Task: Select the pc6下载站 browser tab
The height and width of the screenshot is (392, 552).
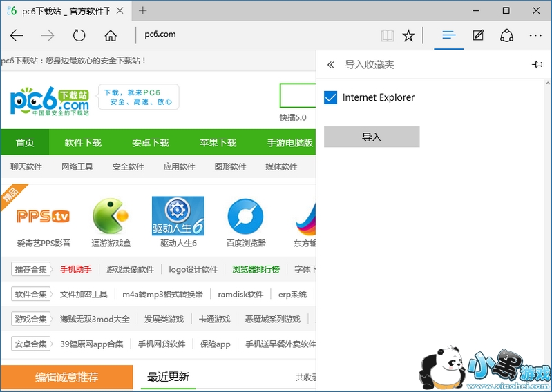Action: pyautogui.click(x=66, y=11)
